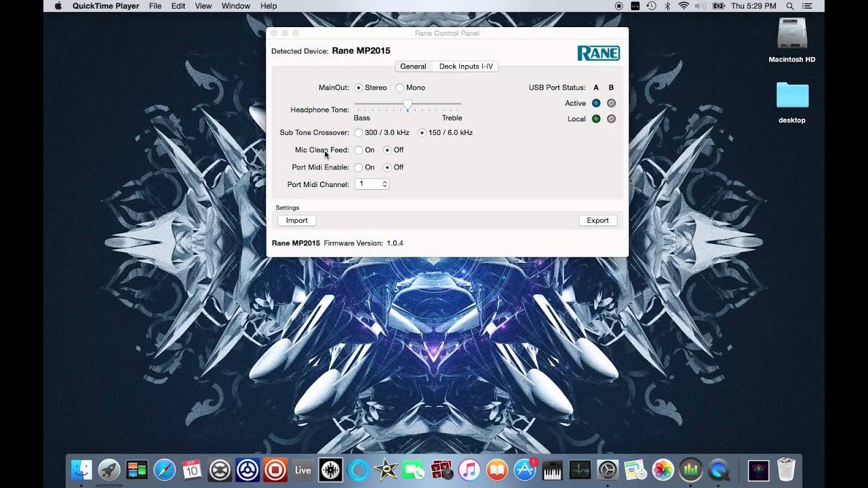This screenshot has width=868, height=488.
Task: Switch to the General tab
Action: [413, 66]
